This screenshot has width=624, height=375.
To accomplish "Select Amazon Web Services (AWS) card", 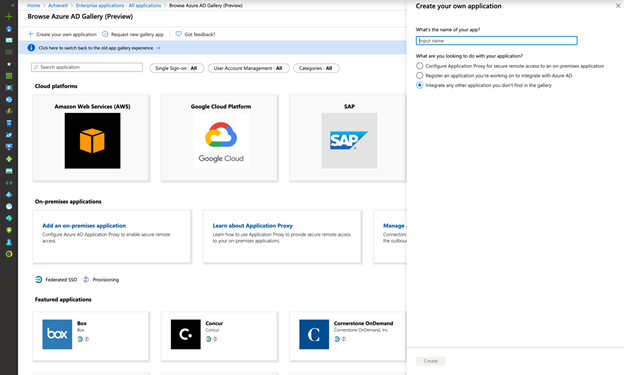I will coord(91,138).
